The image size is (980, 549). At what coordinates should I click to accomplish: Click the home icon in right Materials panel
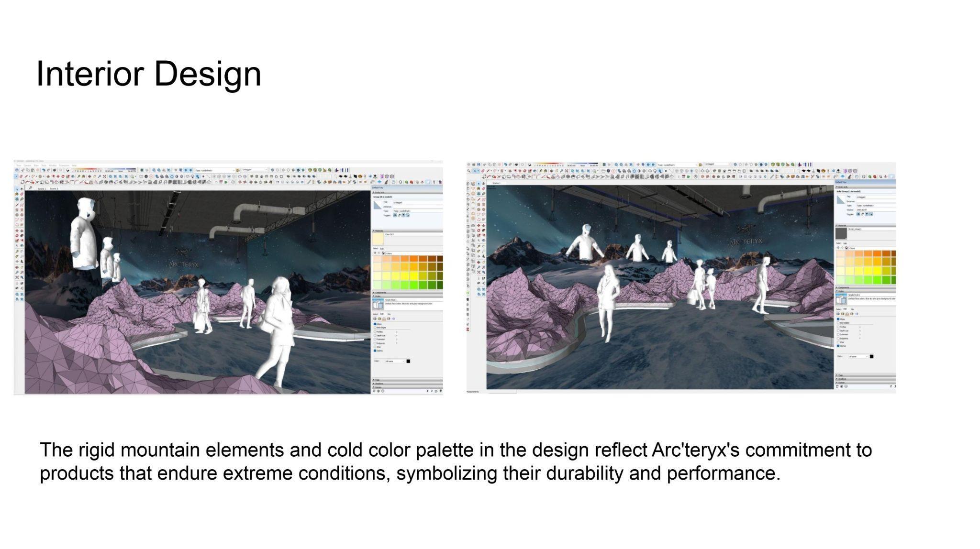846,248
